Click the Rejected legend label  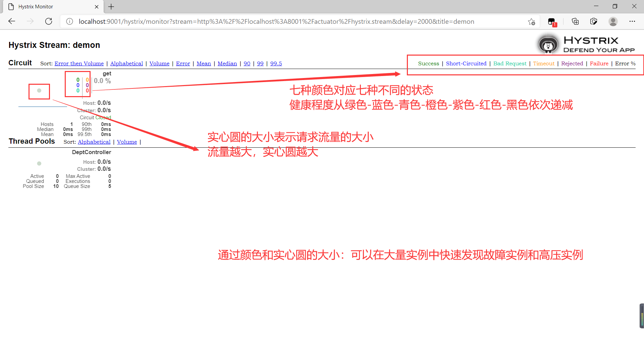click(x=572, y=64)
